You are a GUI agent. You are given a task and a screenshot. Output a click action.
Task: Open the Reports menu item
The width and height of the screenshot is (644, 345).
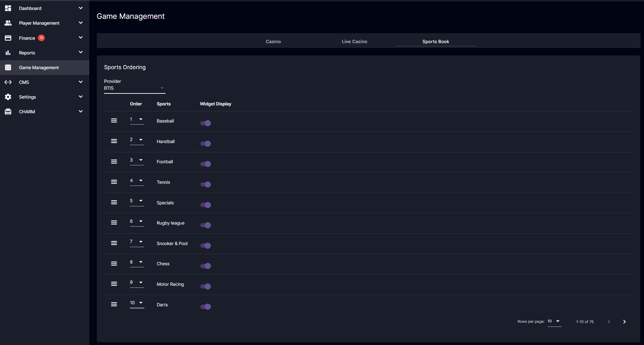[44, 53]
